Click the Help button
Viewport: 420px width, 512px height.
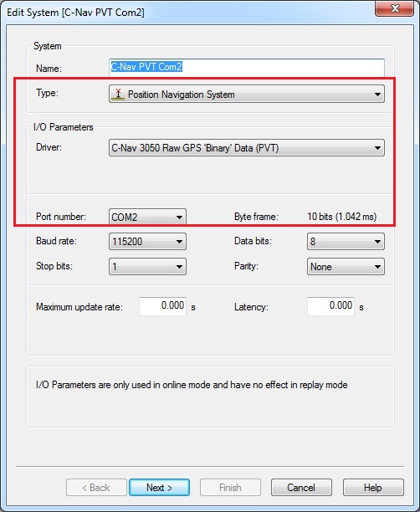click(x=373, y=488)
